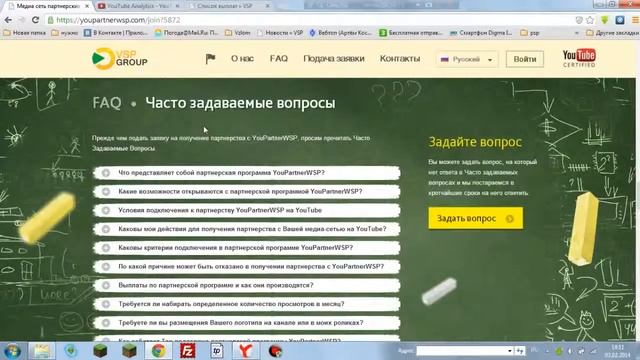Open the tp application in taskbar

[x=217, y=351]
